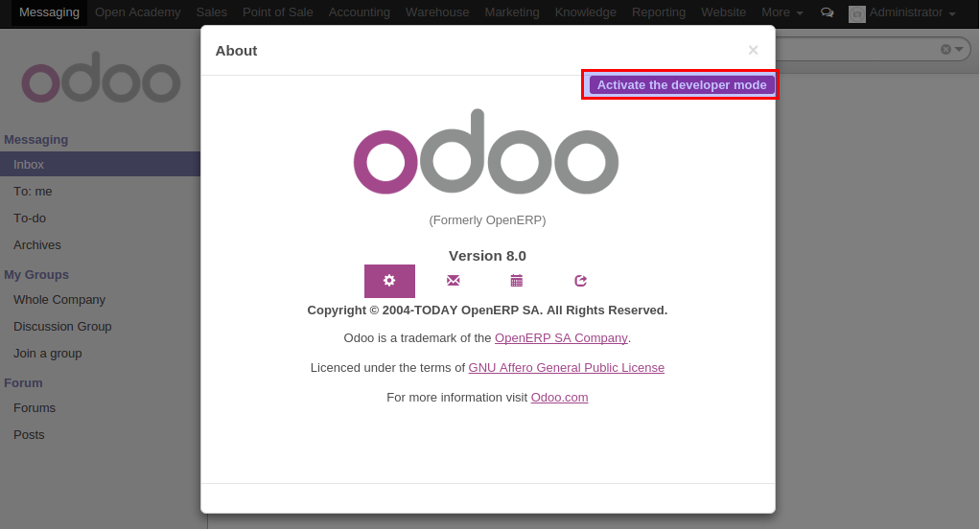
Task: Open the Website menu
Action: click(x=723, y=12)
